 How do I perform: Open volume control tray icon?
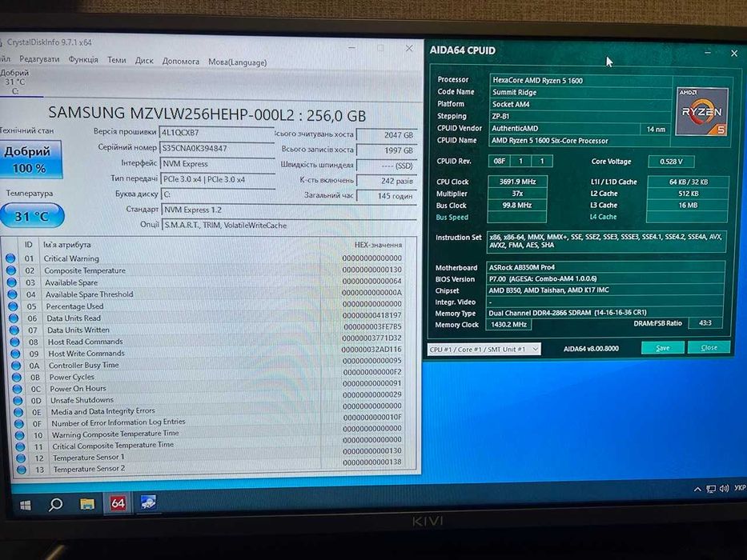724,488
